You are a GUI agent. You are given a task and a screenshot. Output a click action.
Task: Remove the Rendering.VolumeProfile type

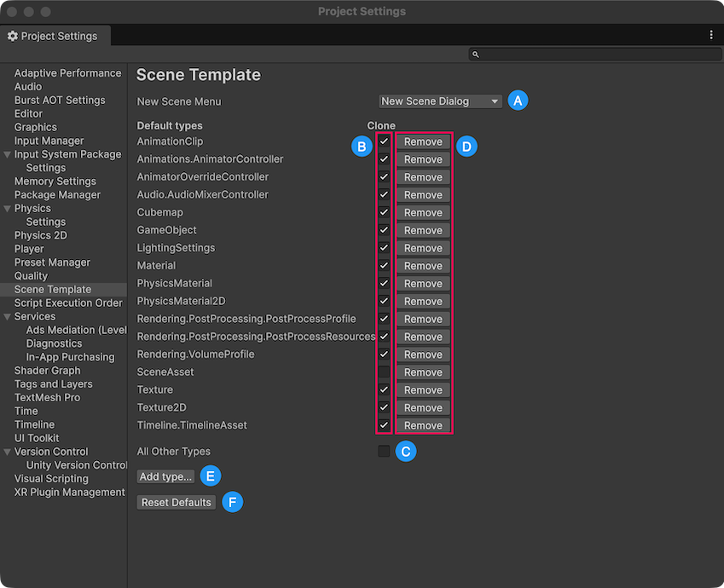424,355
